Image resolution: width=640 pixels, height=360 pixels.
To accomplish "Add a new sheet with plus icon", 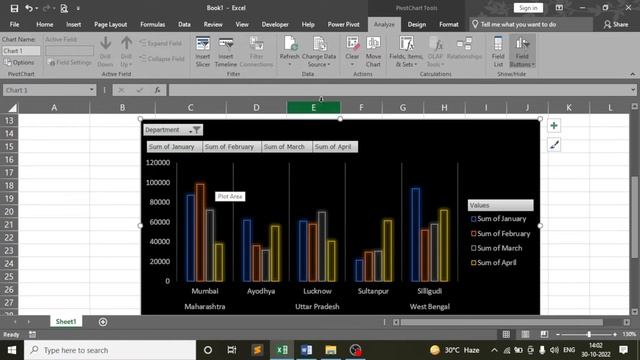I will pos(103,322).
